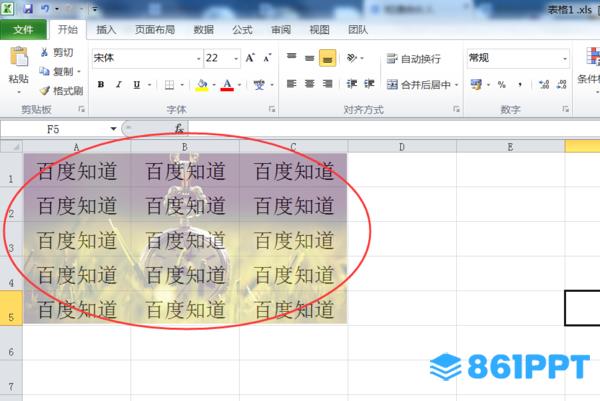This screenshot has width=600, height=401.
Task: Click the cell borders icon
Action: pyautogui.click(x=170, y=85)
